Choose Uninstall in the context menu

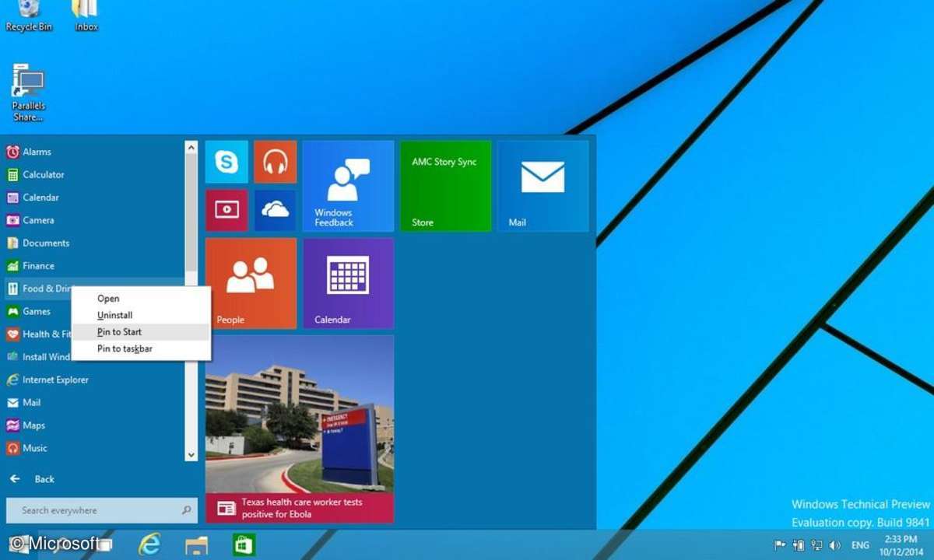pos(140,315)
